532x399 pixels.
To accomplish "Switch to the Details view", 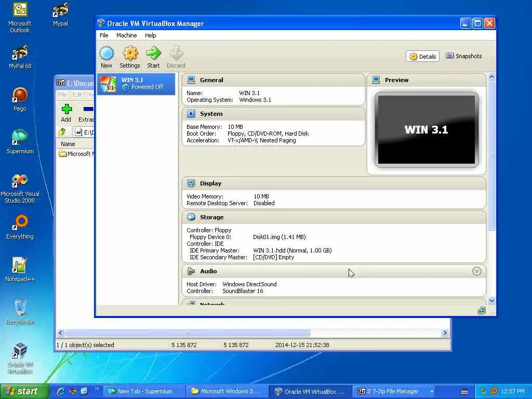I will 423,56.
